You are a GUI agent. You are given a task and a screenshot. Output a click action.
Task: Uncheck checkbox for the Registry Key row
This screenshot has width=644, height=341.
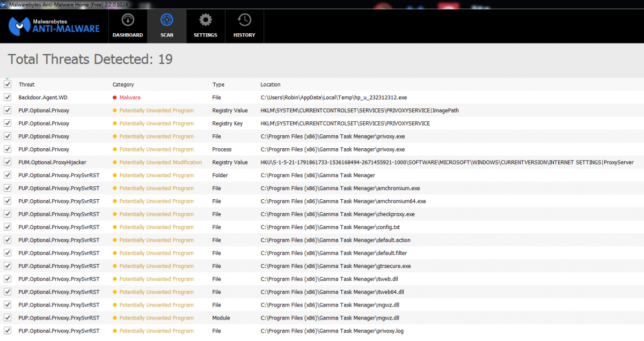click(x=8, y=123)
